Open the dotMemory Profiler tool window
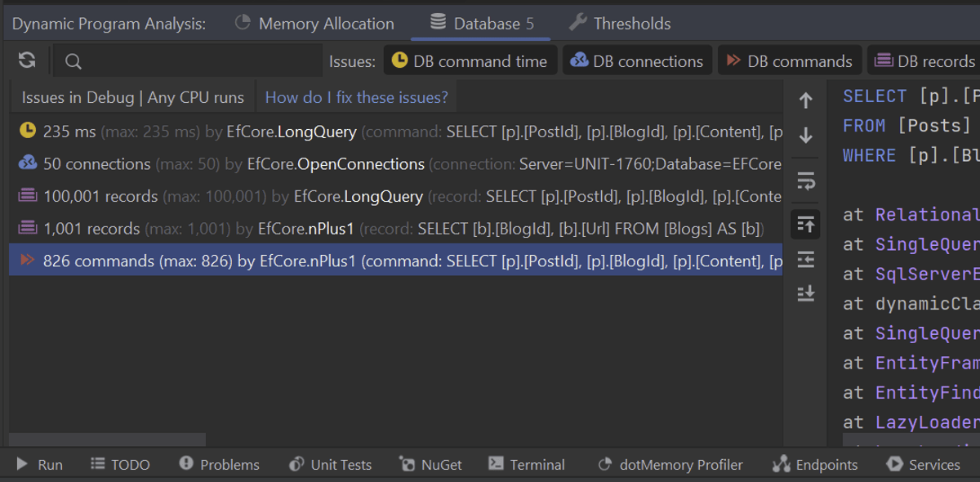This screenshot has width=980, height=482. [x=670, y=465]
